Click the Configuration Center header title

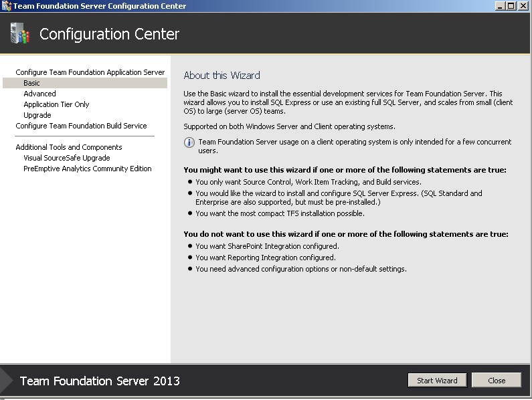[109, 34]
